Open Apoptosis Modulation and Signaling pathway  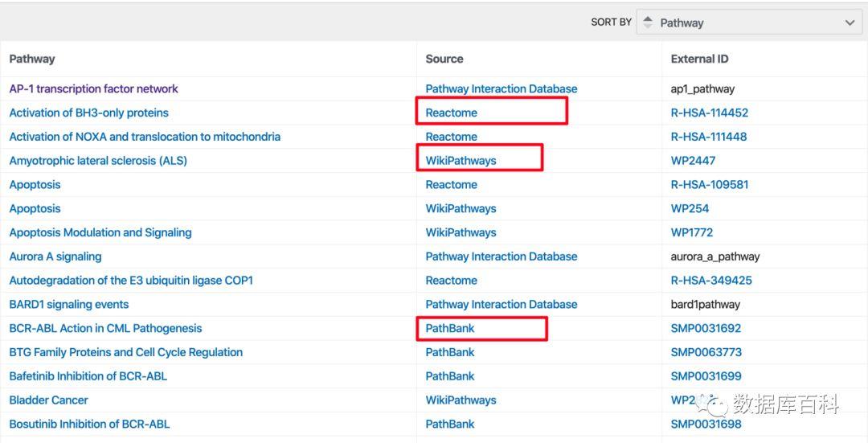[x=100, y=232]
